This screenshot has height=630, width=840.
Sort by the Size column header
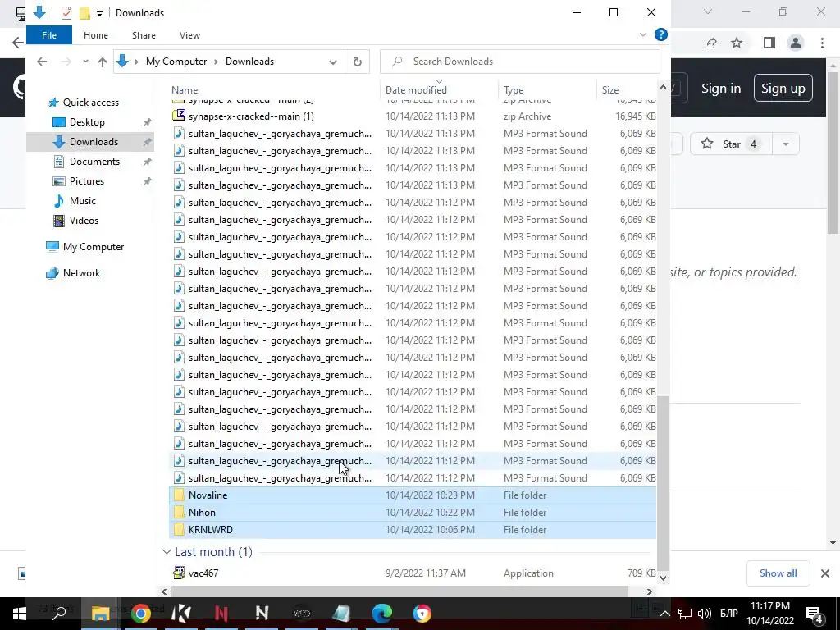click(x=626, y=90)
